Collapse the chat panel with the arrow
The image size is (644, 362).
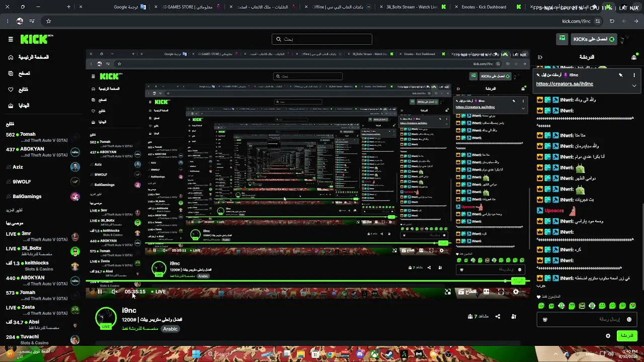pos(540,57)
